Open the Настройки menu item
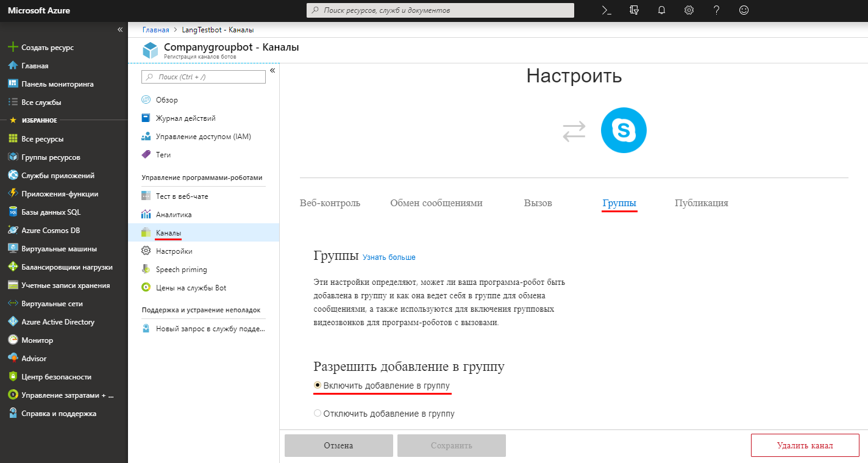 coord(204,251)
